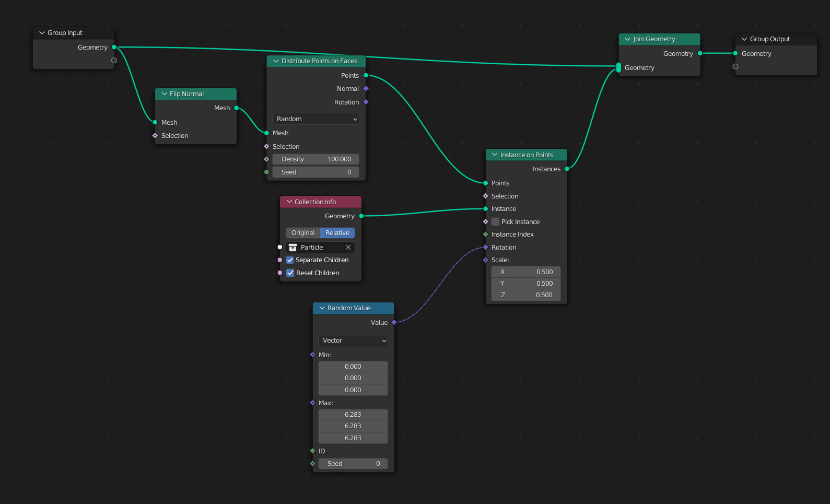
Task: Click Distribute Points Normal output socket
Action: pos(366,89)
